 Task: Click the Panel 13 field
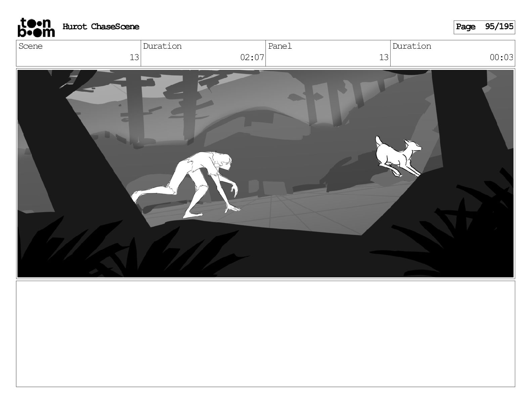(328, 53)
